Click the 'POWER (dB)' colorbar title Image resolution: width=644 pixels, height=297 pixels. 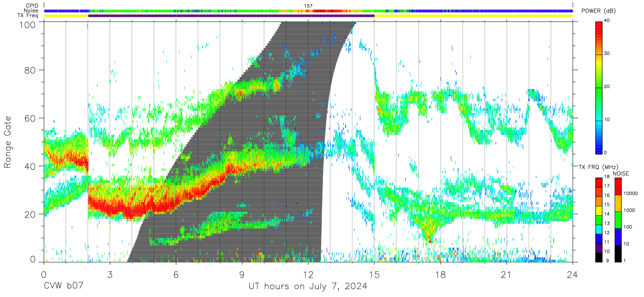pos(599,12)
